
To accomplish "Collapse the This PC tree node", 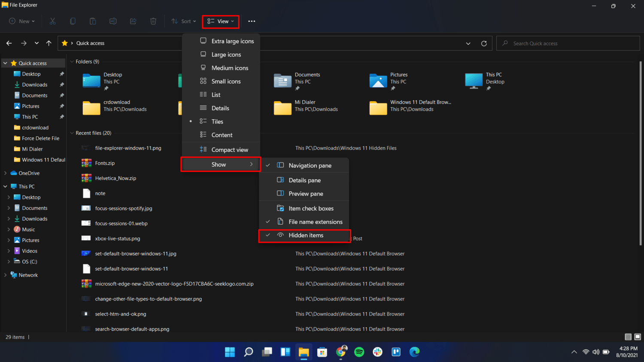I will point(5,187).
